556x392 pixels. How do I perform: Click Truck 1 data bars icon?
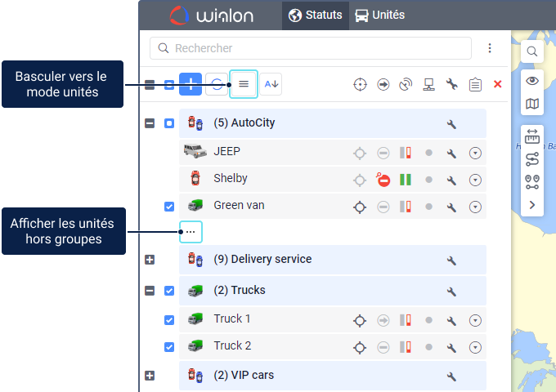[406, 320]
